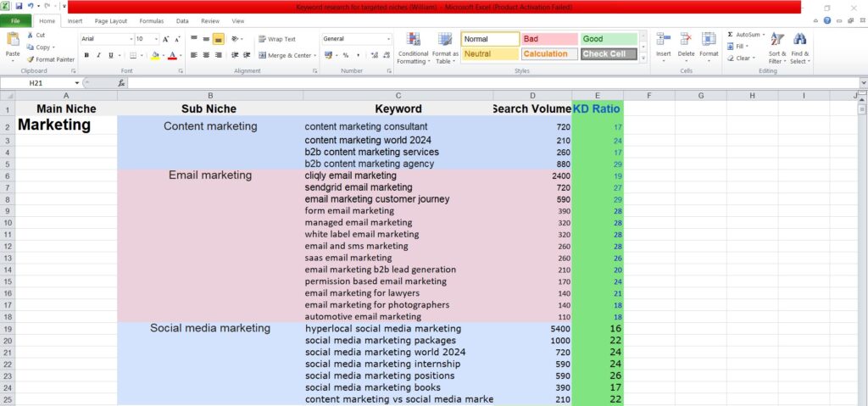Open Conditional Formatting menu
Viewport: 868px width, 406px height.
413,48
